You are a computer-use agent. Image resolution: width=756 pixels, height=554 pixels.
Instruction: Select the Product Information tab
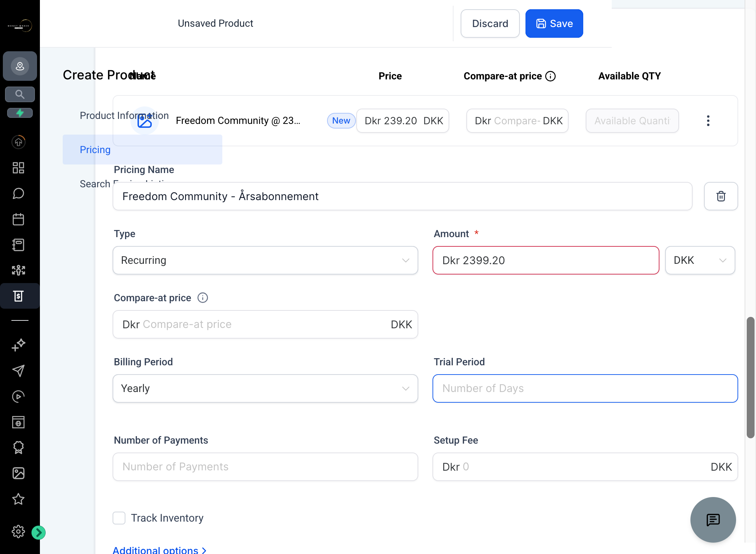124,115
